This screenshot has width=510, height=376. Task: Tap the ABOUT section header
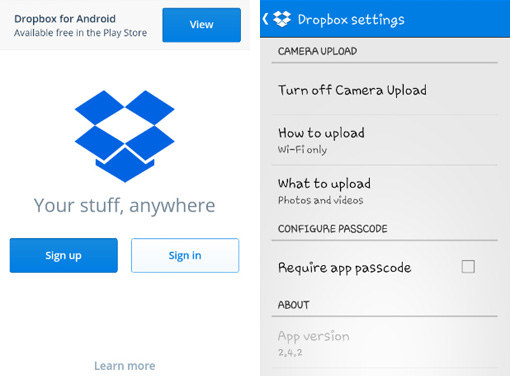pyautogui.click(x=294, y=305)
